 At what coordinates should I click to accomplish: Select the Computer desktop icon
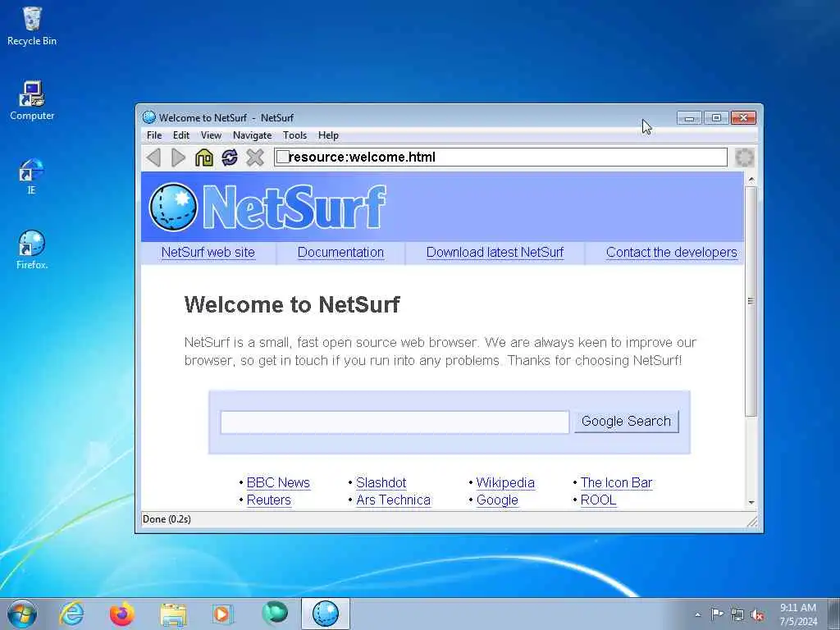click(x=32, y=101)
